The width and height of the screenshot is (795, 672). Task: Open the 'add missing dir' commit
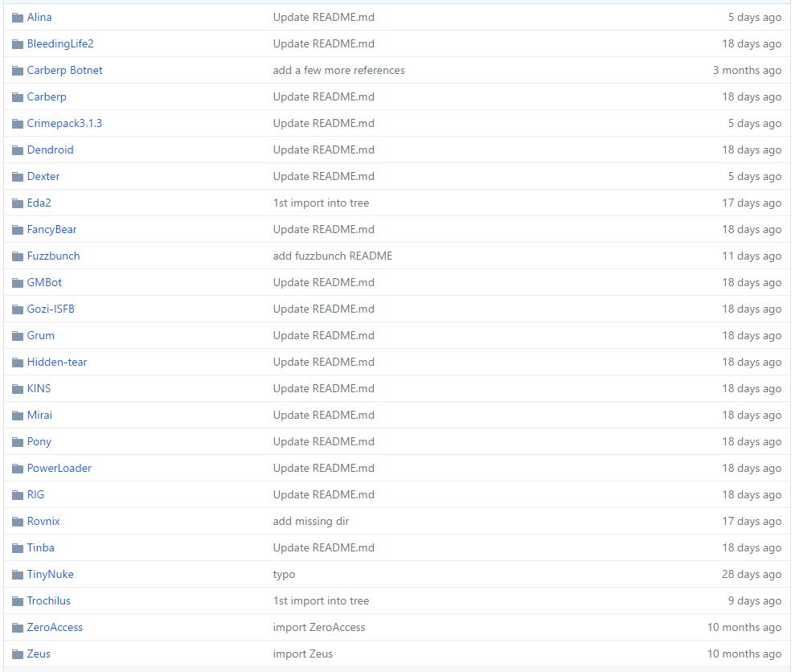pos(310,521)
